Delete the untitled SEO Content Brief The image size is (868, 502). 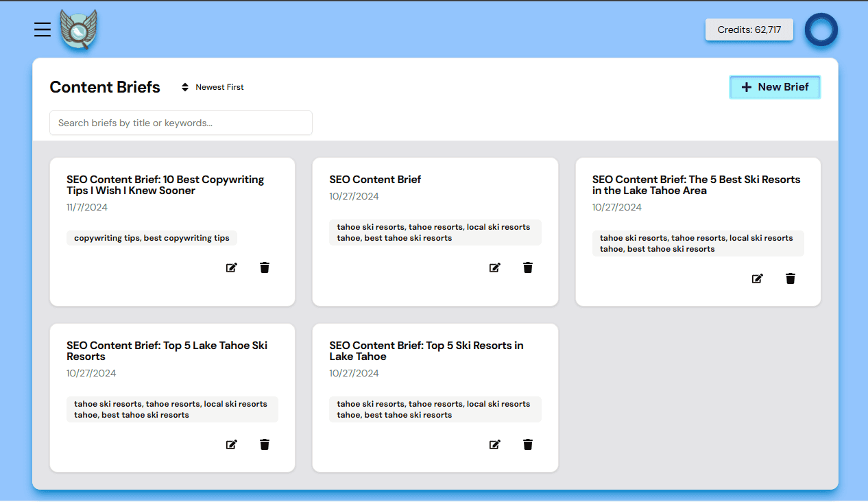pos(527,267)
